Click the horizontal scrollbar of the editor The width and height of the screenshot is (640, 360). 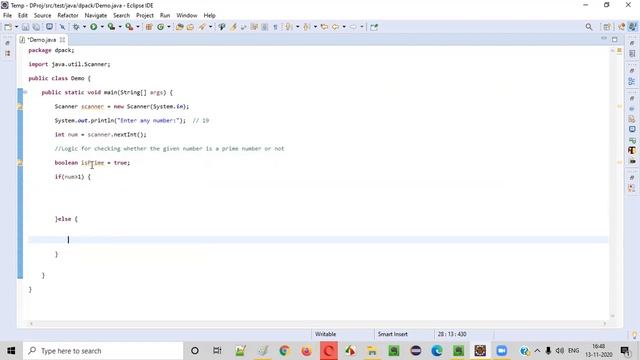click(x=318, y=324)
